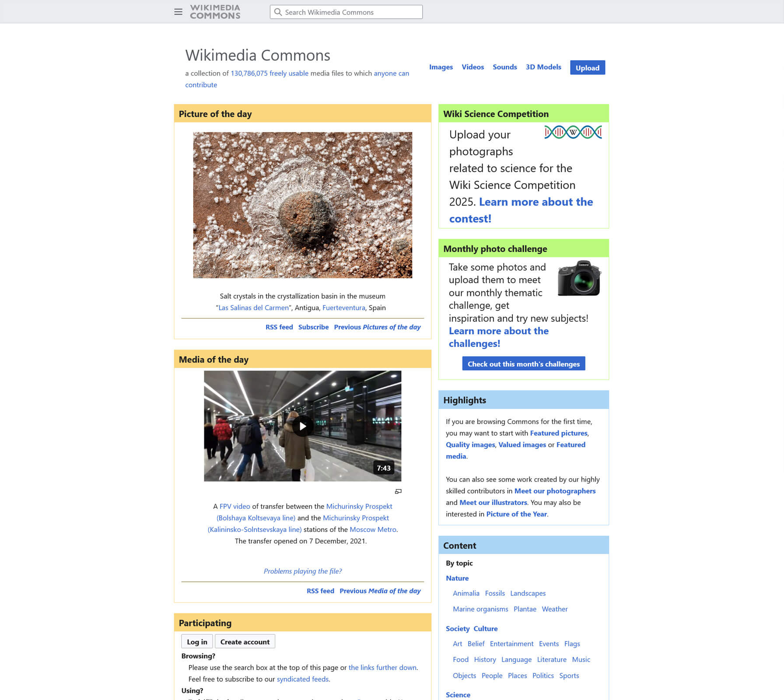Click the Log in button
784x700 pixels.
pos(197,642)
